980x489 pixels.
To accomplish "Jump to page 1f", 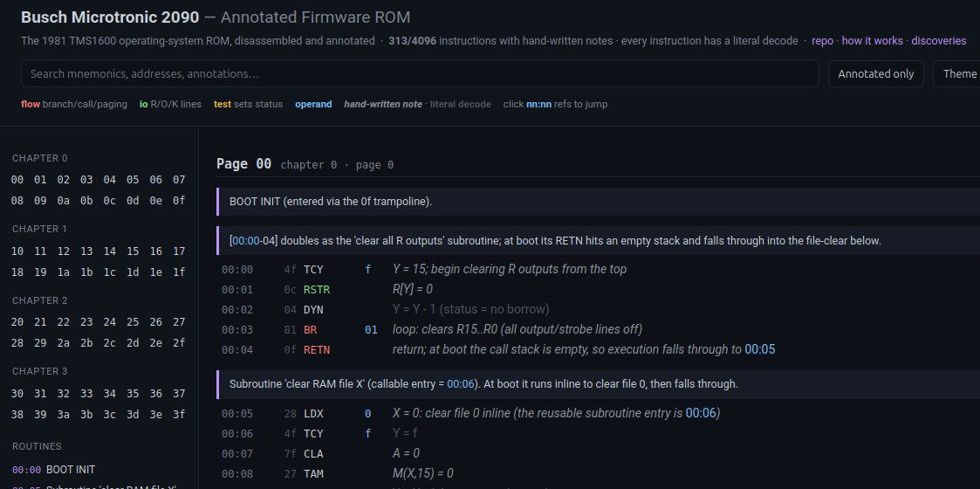I will (180, 272).
